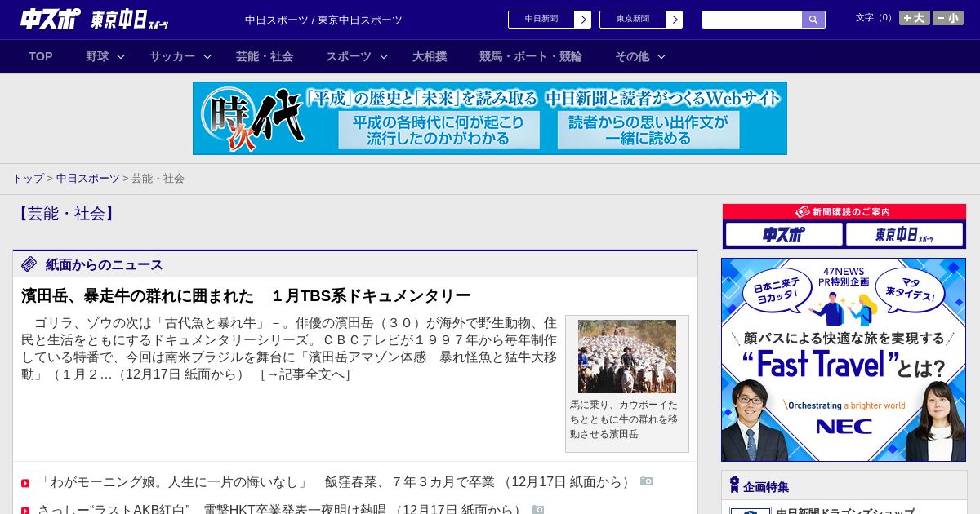Go to TOP in navigation bar
This screenshot has height=514, width=980.
[41, 56]
